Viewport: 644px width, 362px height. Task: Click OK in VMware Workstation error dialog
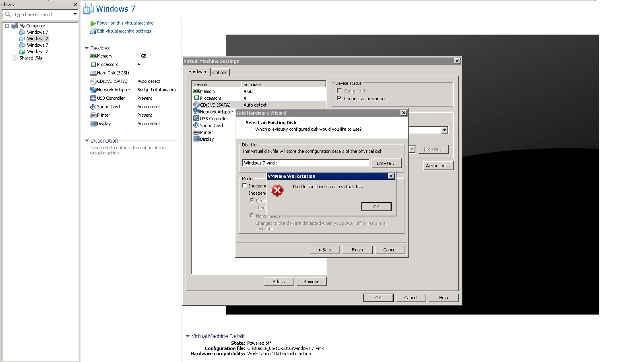[376, 207]
